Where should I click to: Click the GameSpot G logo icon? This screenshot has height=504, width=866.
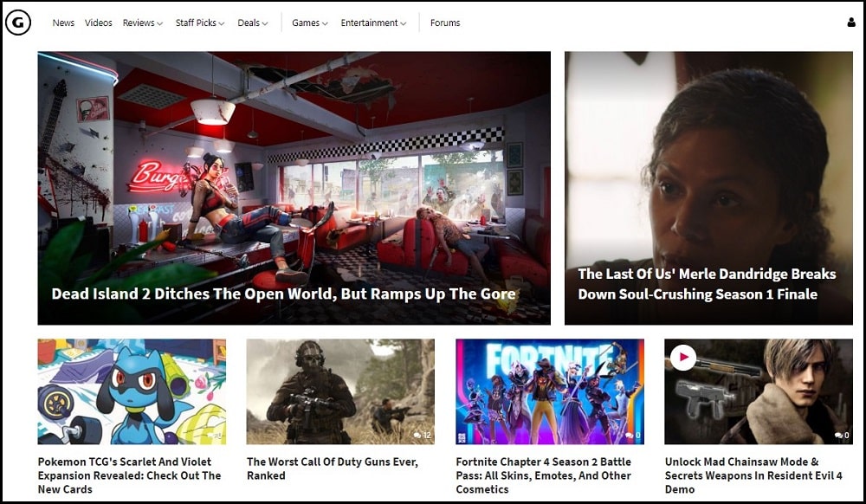pos(17,23)
